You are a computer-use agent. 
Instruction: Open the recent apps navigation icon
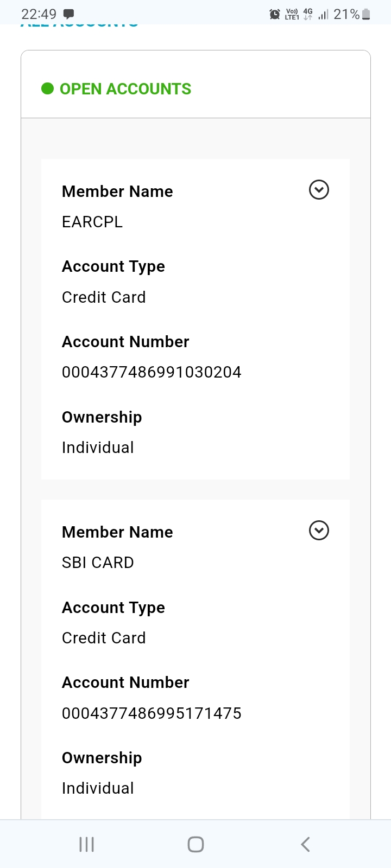click(86, 844)
